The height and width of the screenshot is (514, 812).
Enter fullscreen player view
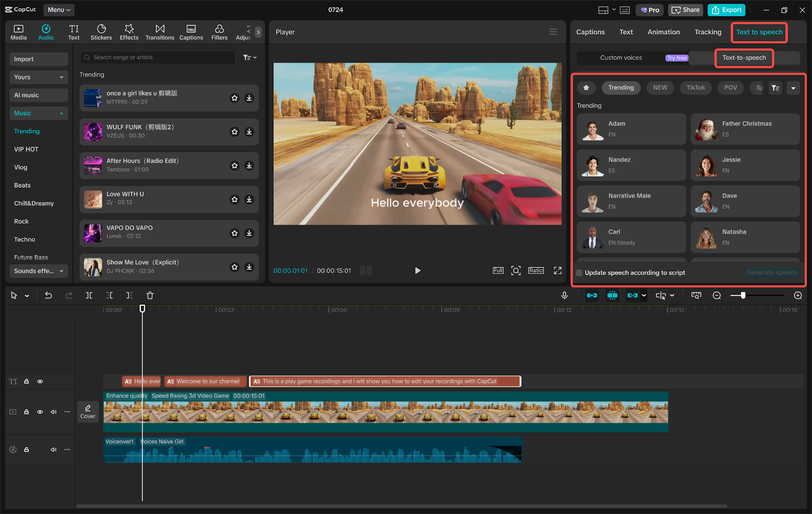[557, 270]
